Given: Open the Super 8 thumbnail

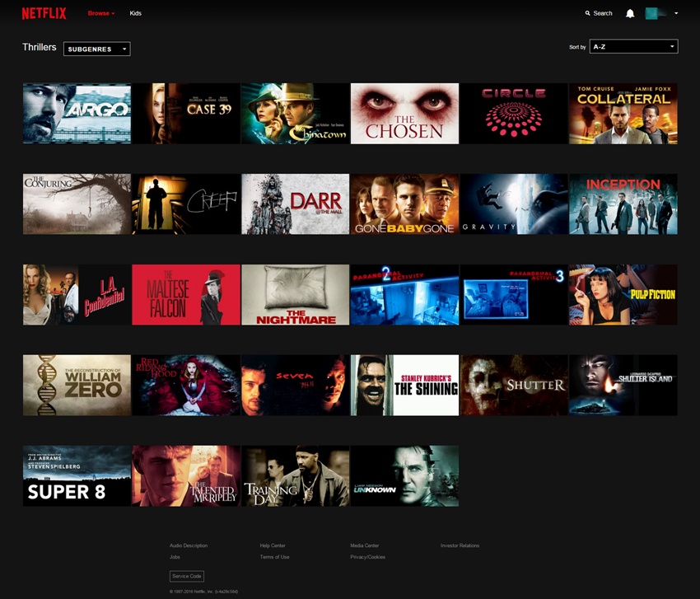Looking at the screenshot, I should pyautogui.click(x=77, y=476).
